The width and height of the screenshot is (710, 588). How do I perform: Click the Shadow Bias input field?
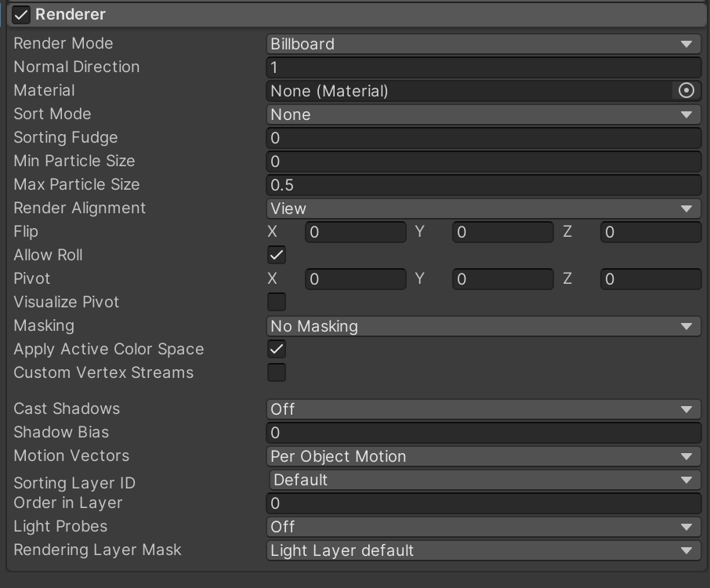pos(484,433)
